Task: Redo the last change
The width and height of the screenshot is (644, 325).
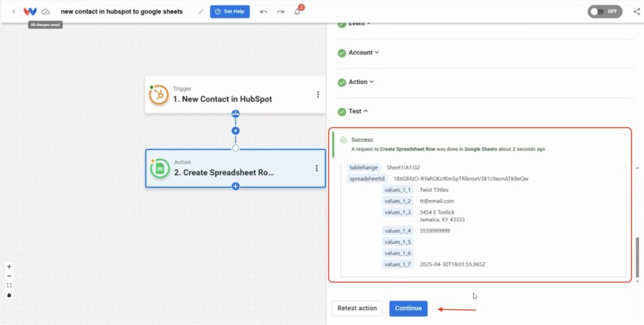Action: 280,11
